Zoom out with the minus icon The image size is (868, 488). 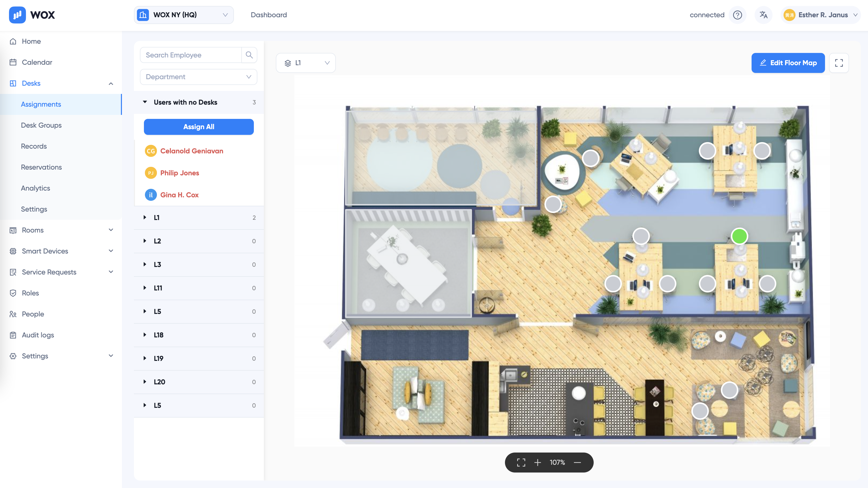577,463
